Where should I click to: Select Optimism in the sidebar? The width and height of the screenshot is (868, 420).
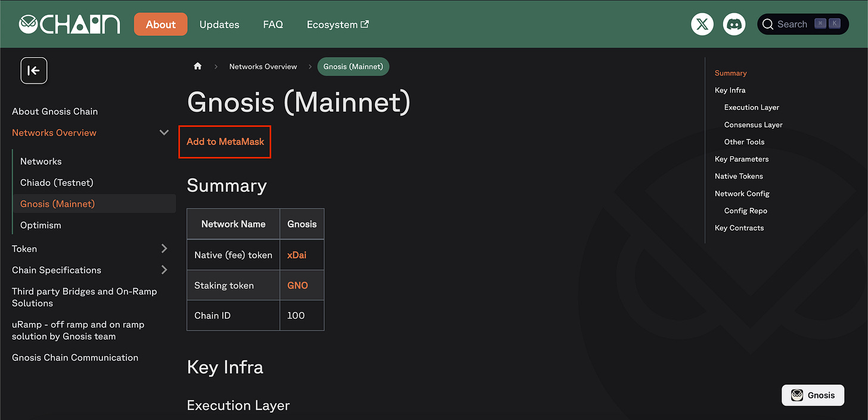click(x=41, y=225)
